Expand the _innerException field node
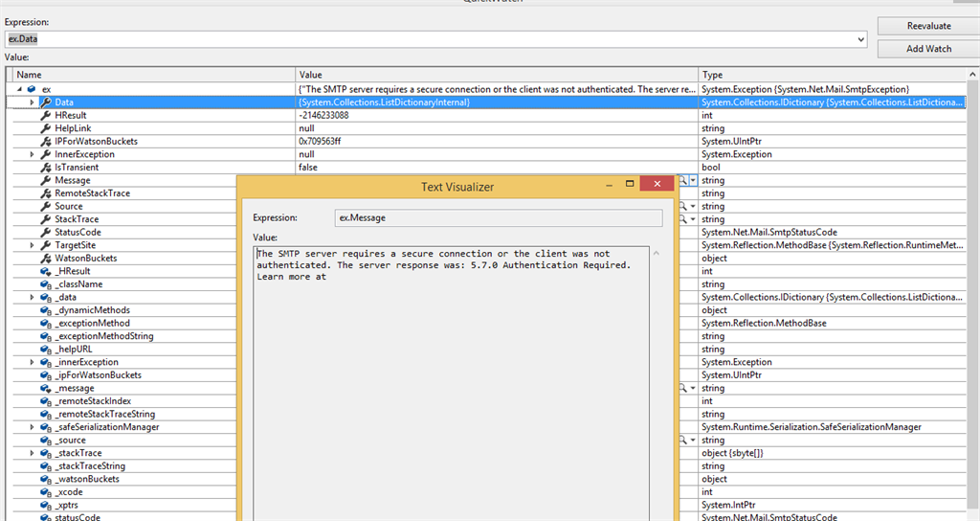Screen dimensions: 980x521 click(x=32, y=362)
